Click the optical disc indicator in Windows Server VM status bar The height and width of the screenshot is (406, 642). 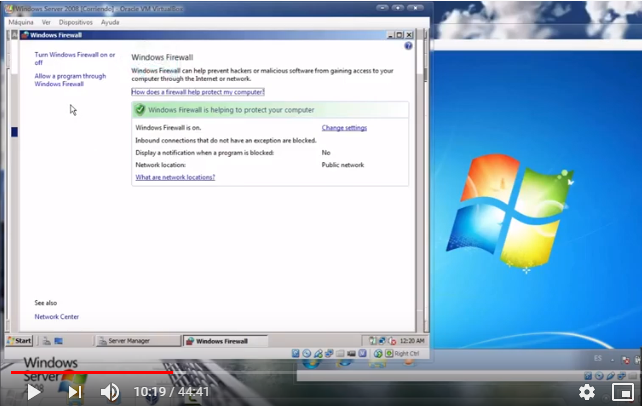tap(307, 353)
